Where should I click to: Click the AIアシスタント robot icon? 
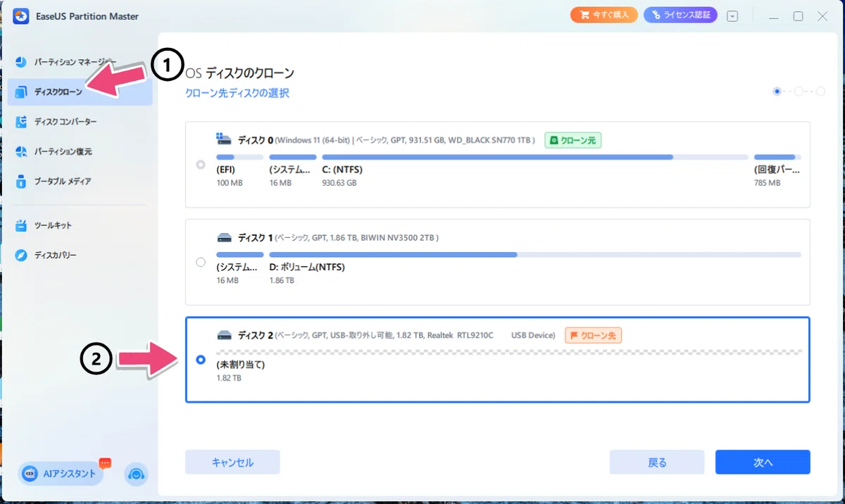[30, 474]
